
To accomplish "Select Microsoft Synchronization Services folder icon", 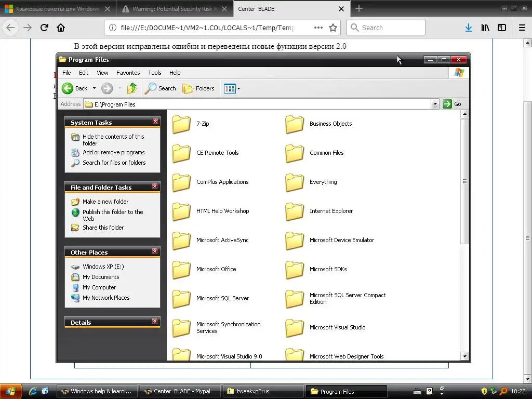I will pos(181,328).
